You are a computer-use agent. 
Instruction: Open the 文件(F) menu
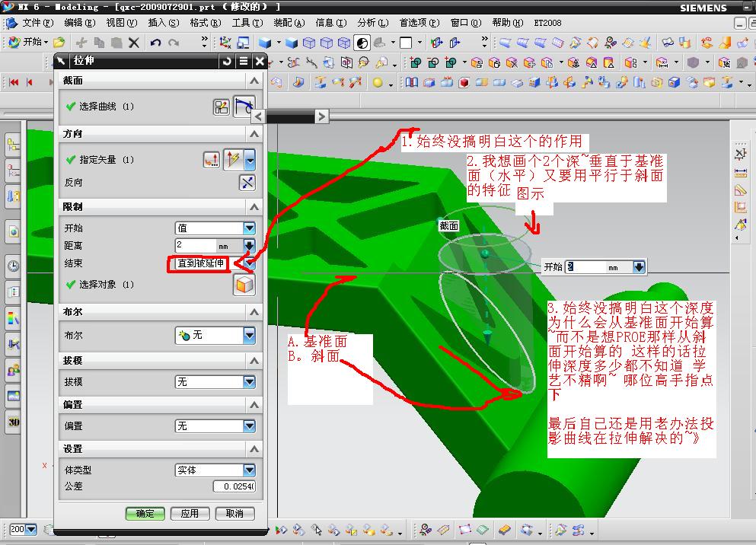click(x=37, y=23)
